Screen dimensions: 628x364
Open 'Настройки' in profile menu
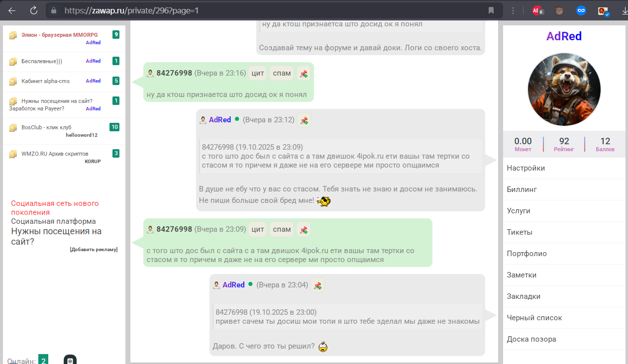coord(525,168)
